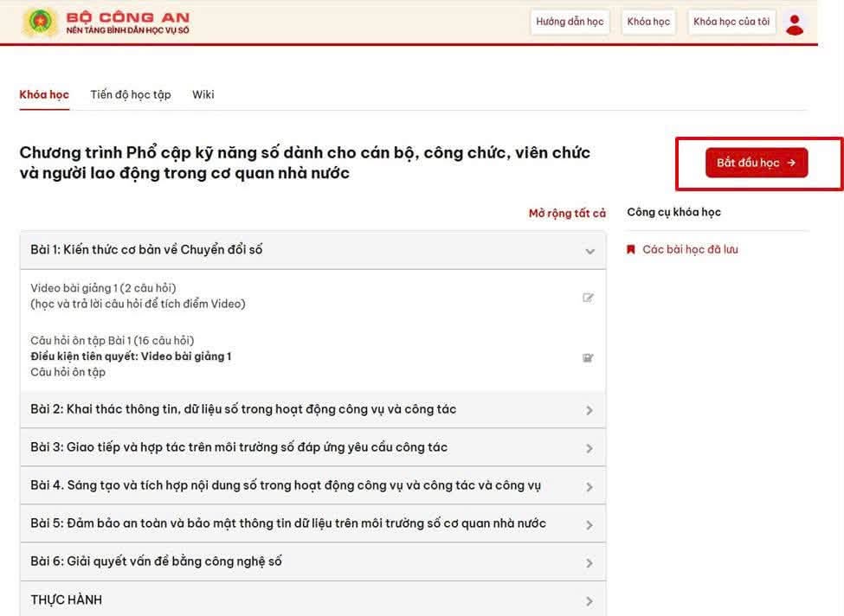The height and width of the screenshot is (616, 844).
Task: Click the edit icon for Video bài giảng 1
Action: [x=588, y=298]
